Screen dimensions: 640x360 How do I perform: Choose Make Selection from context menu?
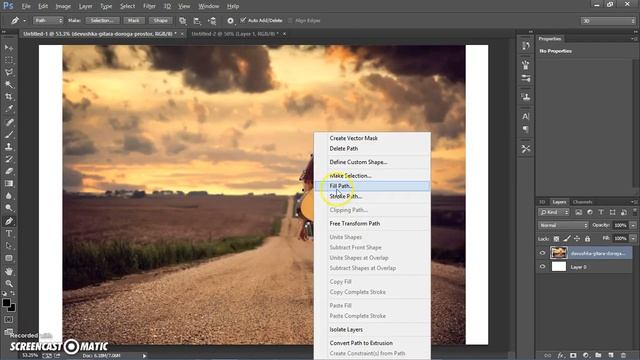372,176
